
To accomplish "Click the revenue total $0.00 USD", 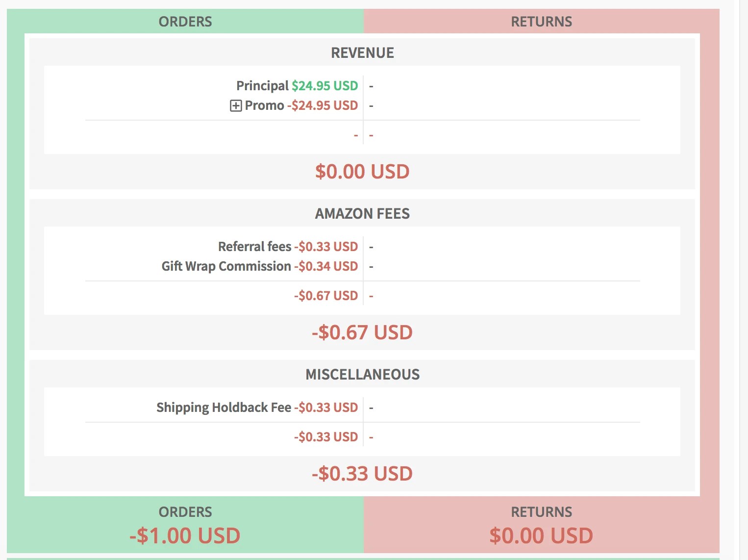I will pyautogui.click(x=362, y=172).
